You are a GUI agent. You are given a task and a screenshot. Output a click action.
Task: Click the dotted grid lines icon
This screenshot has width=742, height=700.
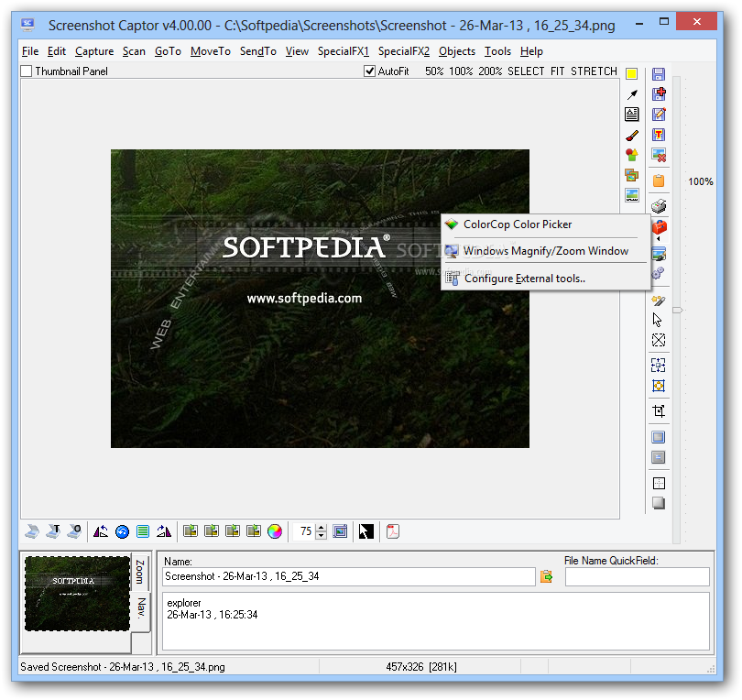(x=659, y=483)
